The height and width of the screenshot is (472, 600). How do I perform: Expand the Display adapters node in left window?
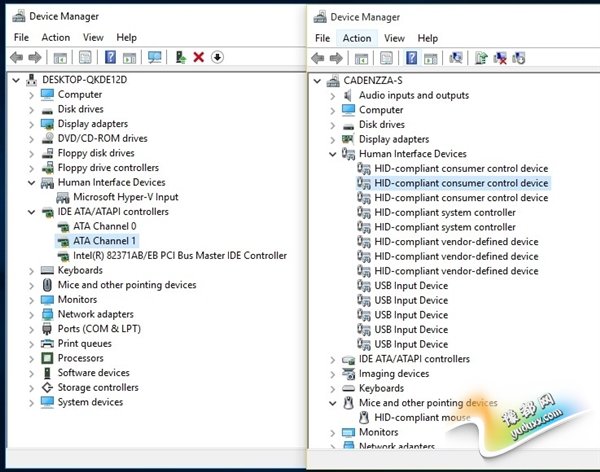32,124
